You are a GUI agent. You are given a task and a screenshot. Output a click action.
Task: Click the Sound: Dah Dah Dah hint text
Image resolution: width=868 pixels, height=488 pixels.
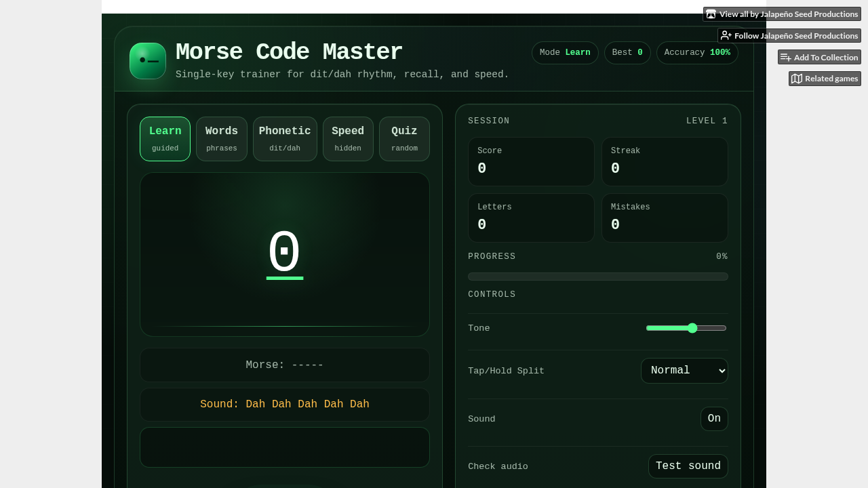[x=285, y=405]
